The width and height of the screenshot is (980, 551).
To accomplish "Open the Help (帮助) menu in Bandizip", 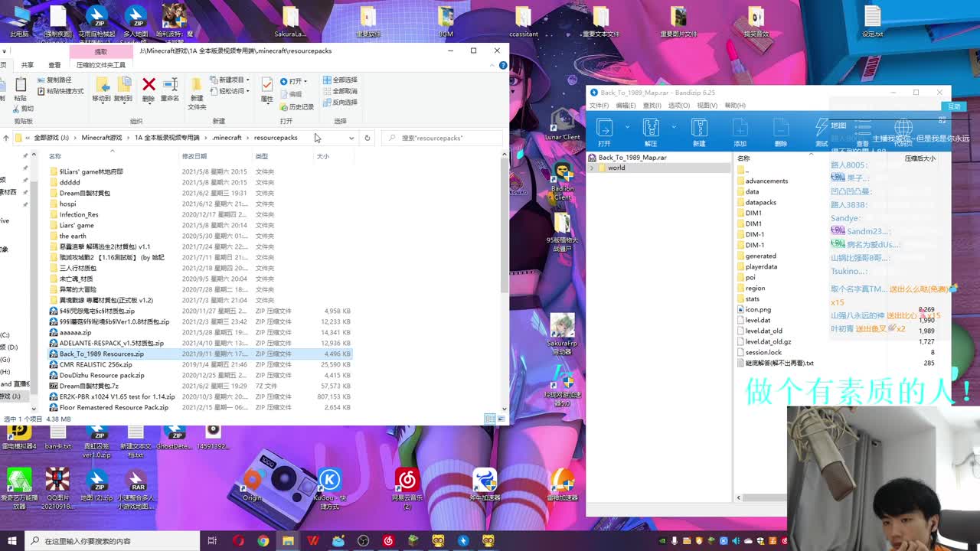I will click(735, 106).
